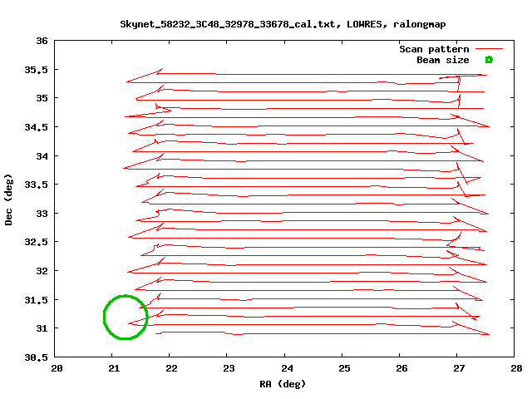This screenshot has width=532, height=399.
Task: Click the x-axis tick label 24
Action: pos(287,368)
